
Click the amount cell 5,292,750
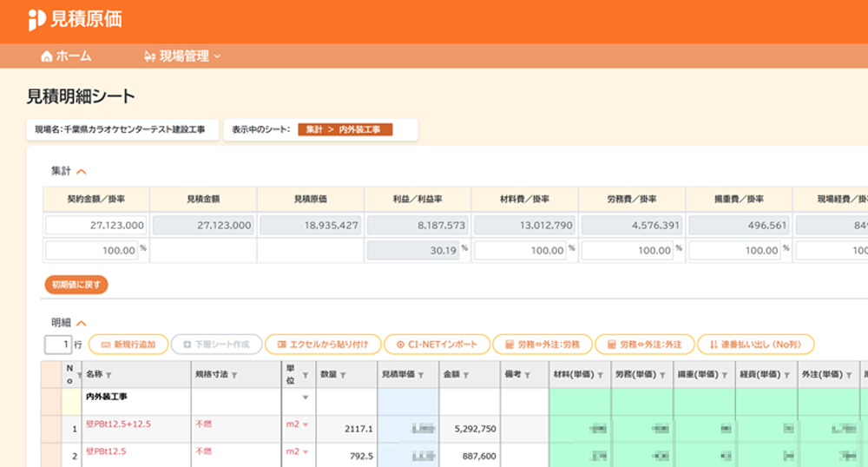pyautogui.click(x=470, y=429)
